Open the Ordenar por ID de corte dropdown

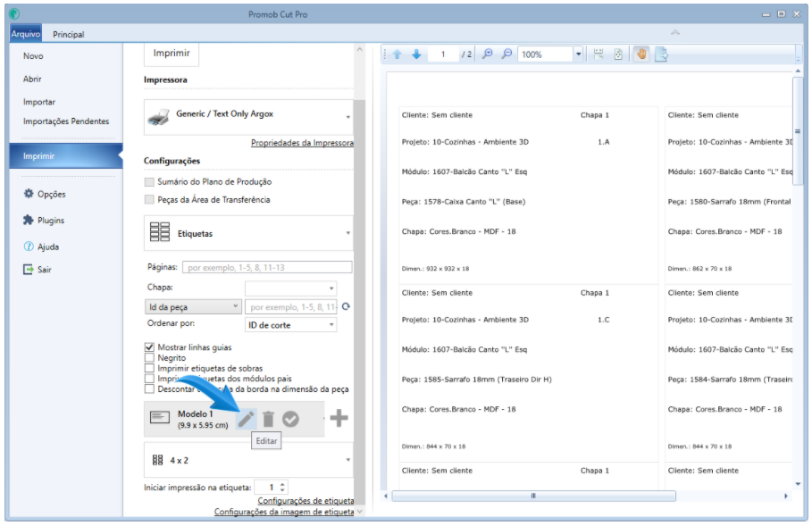pyautogui.click(x=290, y=324)
